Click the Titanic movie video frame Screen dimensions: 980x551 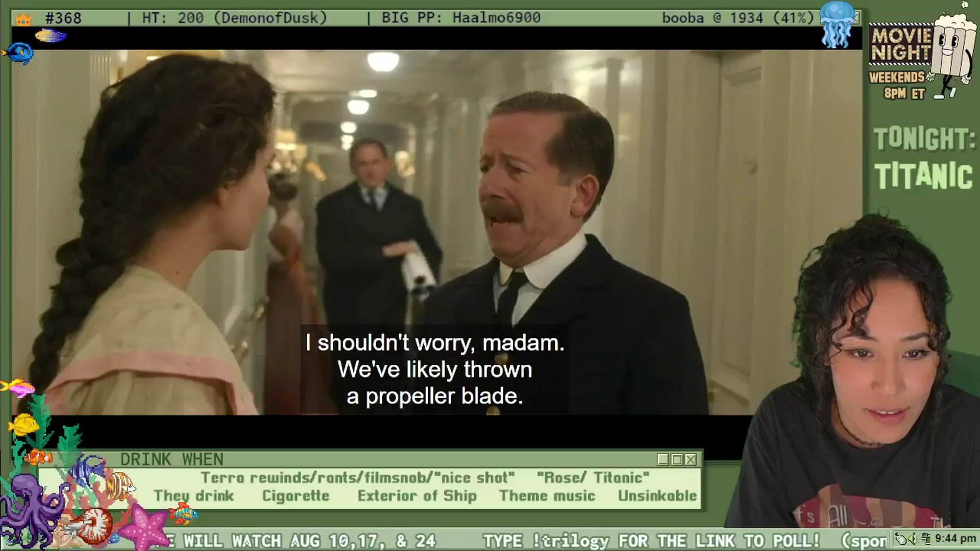(437, 232)
